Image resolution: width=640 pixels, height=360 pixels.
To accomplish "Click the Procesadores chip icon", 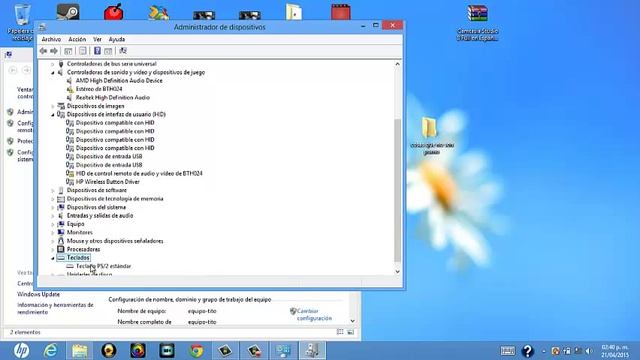I will [x=61, y=249].
